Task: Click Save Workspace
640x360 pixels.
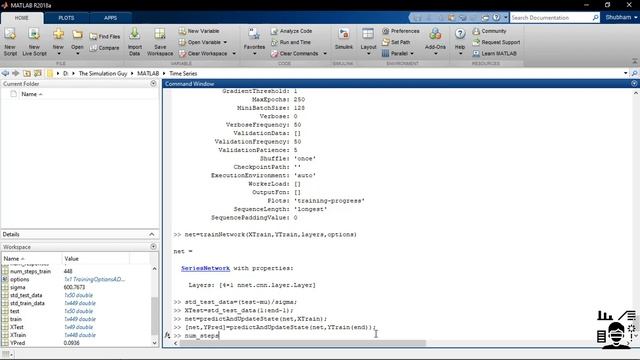Action: click(160, 42)
